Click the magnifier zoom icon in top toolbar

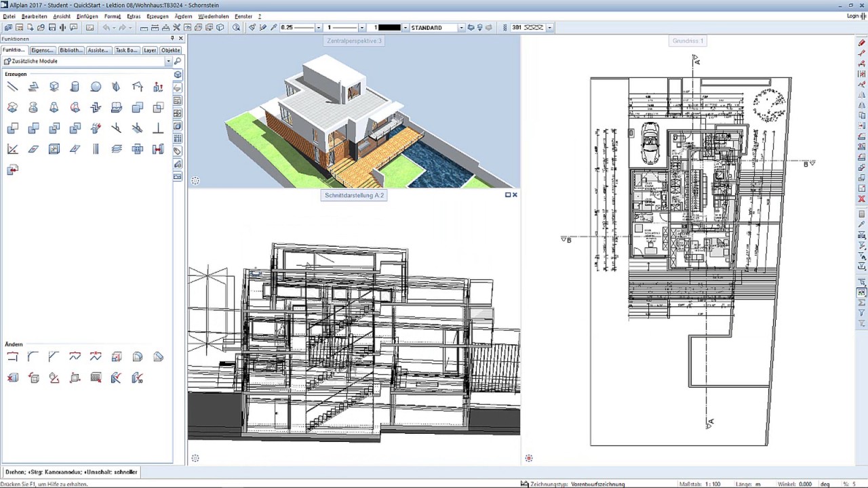tap(236, 28)
